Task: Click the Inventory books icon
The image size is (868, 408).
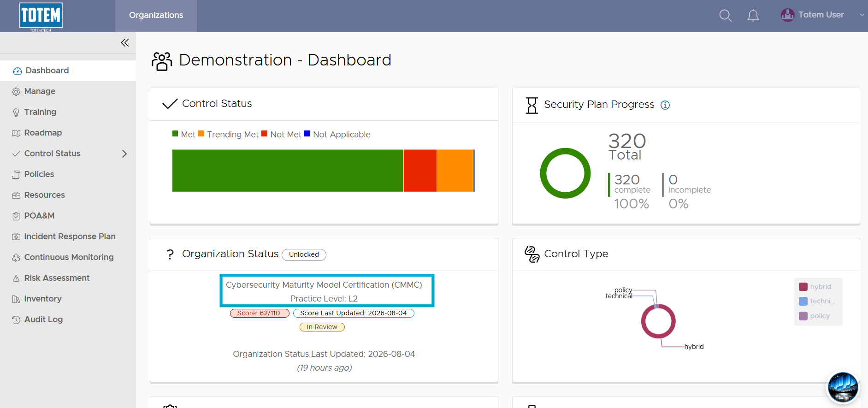Action: [x=16, y=299]
